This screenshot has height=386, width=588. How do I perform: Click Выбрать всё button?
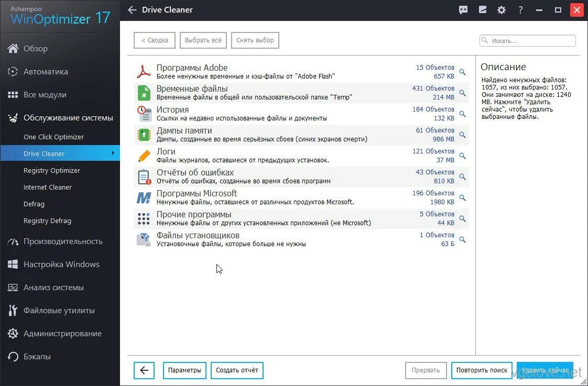(203, 40)
